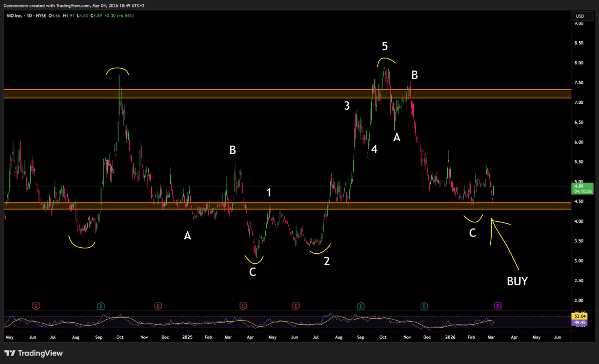Click the 7.00 price axis label
599x364 pixels.
tap(579, 103)
